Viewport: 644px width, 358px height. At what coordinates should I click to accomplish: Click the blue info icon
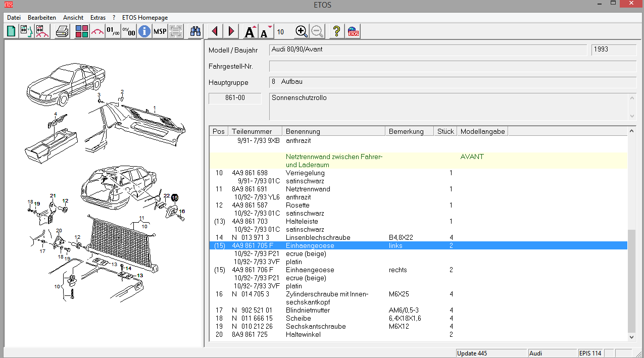tap(144, 31)
